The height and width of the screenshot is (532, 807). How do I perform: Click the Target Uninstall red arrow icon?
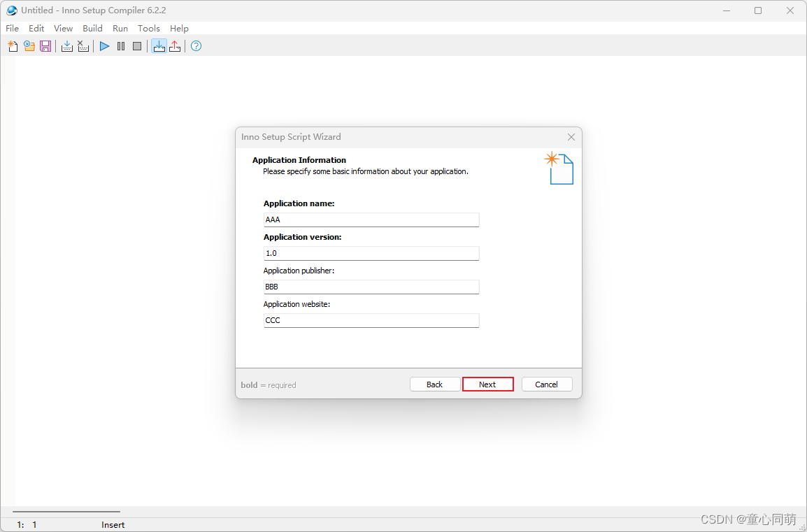click(175, 46)
